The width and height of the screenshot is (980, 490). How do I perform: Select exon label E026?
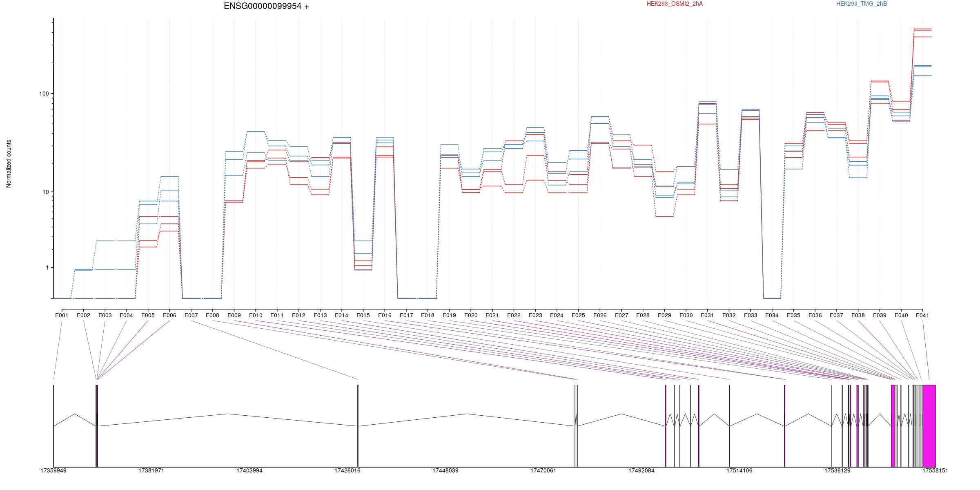coord(600,316)
